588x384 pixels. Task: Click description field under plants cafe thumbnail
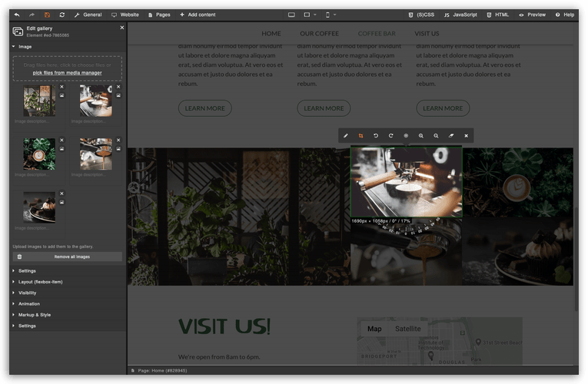coord(39,121)
